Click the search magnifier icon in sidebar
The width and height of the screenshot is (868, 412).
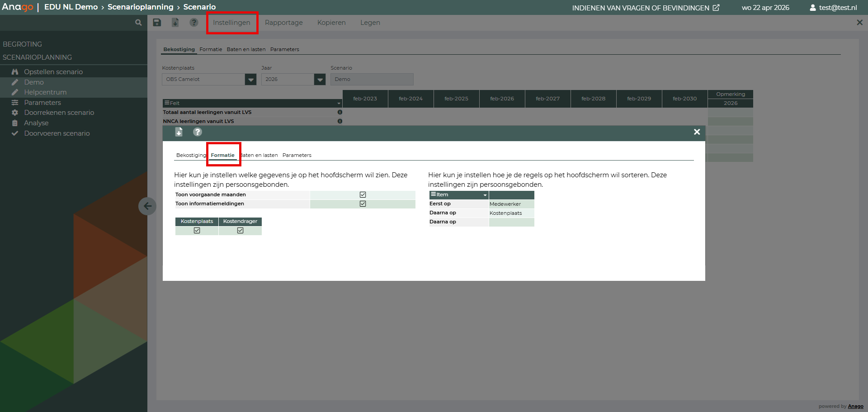[x=138, y=23]
